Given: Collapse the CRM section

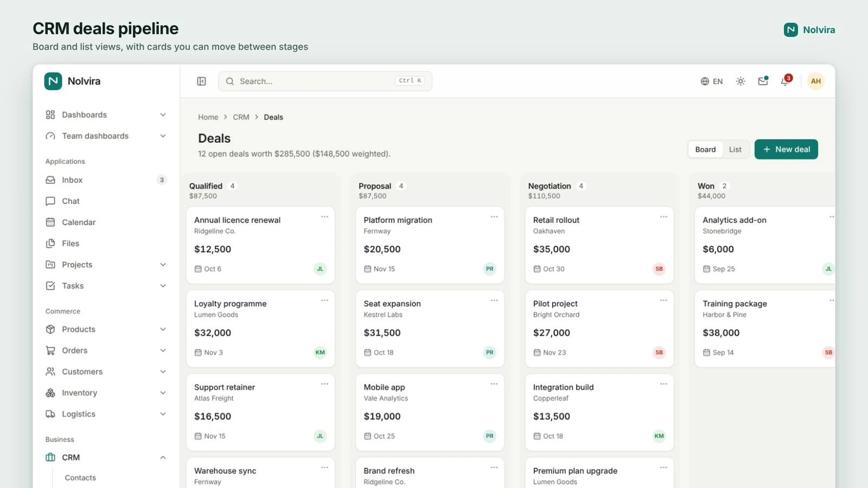Looking at the screenshot, I should pos(106,458).
